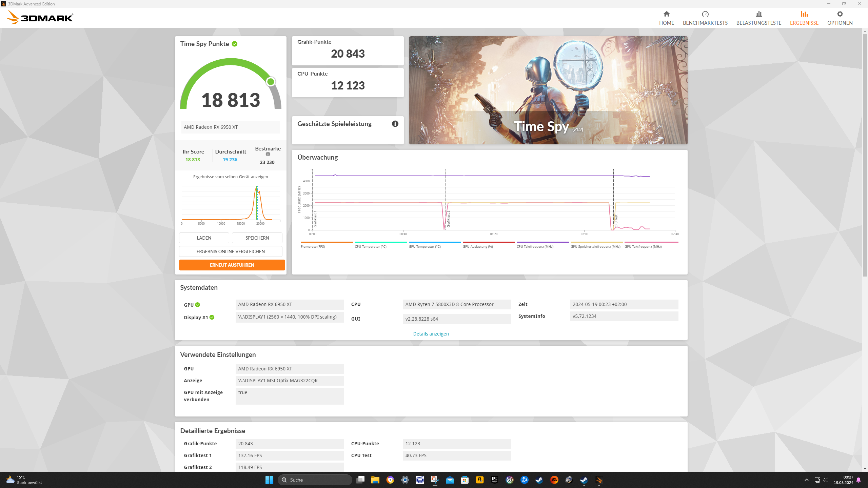Click the green checkmark beside Time Spy Punkte
Screen dimensions: 868x488
[x=235, y=44]
